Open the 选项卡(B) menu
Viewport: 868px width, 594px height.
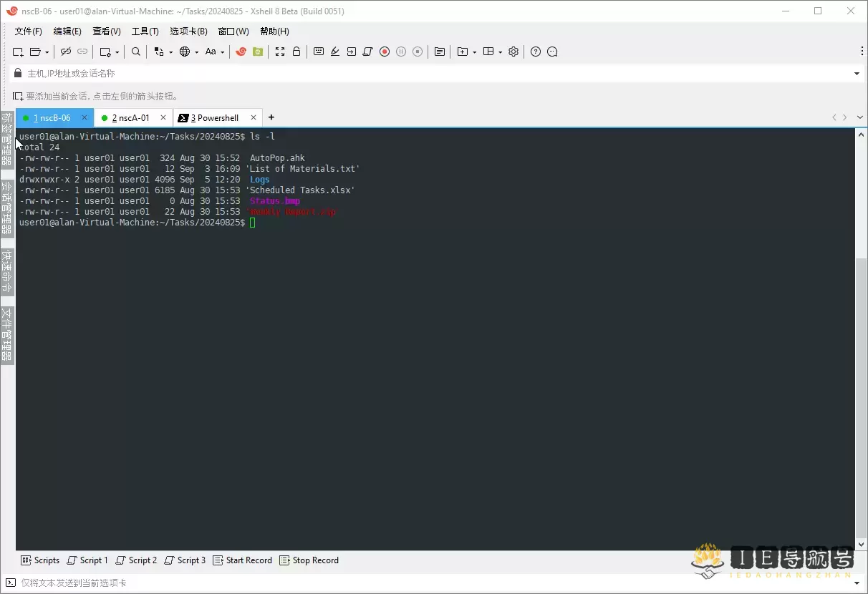click(x=188, y=31)
